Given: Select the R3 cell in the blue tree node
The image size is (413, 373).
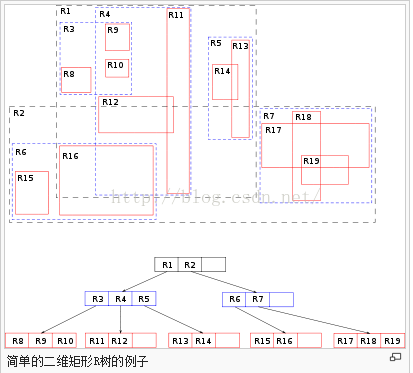Looking at the screenshot, I should coord(97,299).
